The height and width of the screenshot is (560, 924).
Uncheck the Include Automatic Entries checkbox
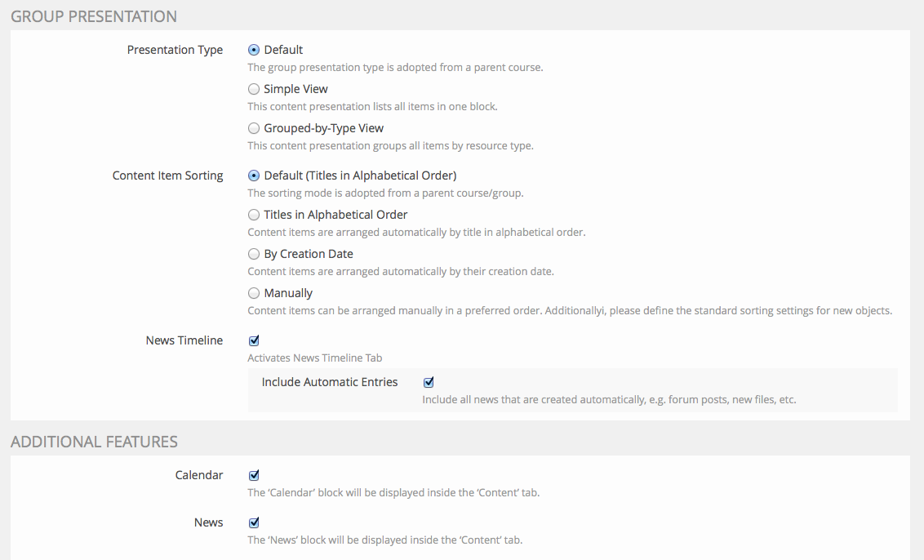click(x=429, y=382)
